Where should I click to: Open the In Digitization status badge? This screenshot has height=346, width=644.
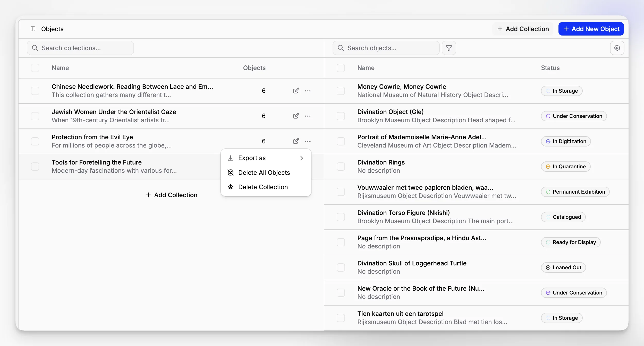[x=566, y=141]
